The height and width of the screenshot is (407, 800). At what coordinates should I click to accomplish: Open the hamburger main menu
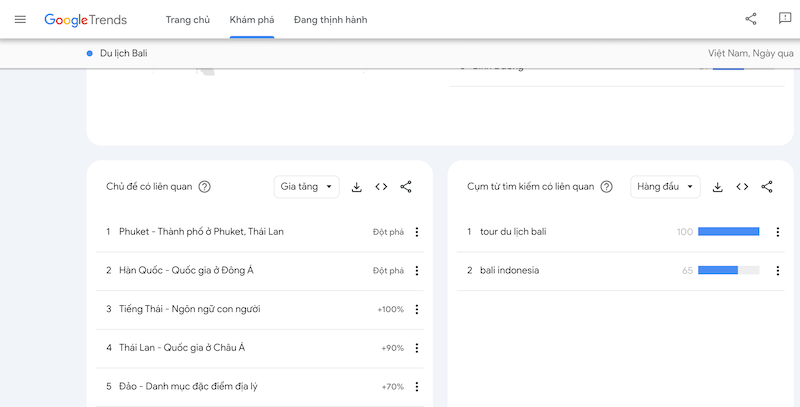click(20, 19)
